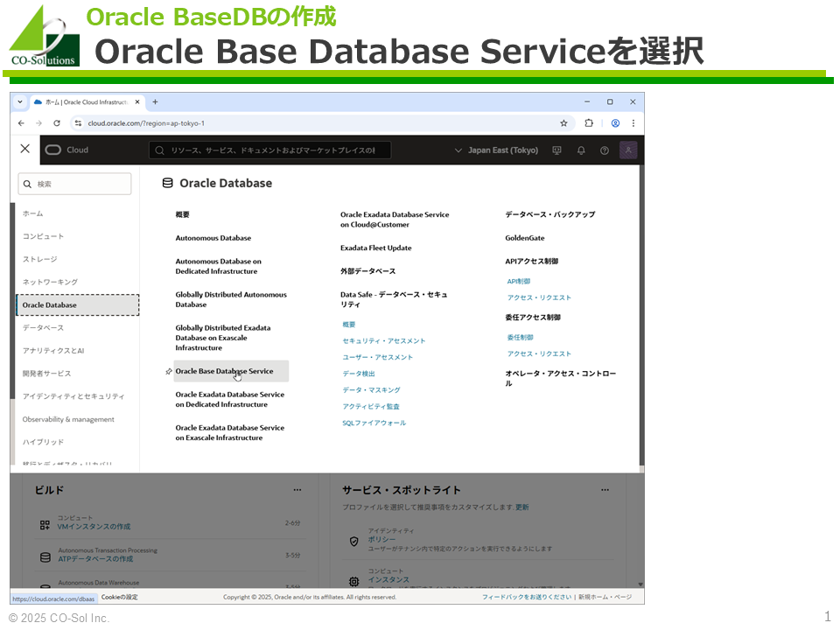This screenshot has width=840, height=630.
Task: Open Globally Distributed Autonomous Database
Action: pos(231,299)
